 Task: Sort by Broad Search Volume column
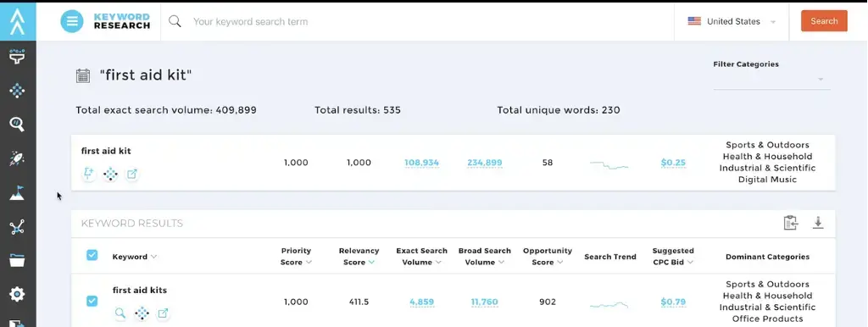point(484,256)
